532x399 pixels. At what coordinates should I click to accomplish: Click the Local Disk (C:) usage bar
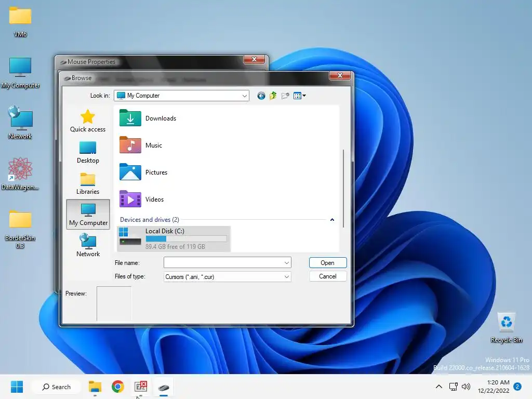coord(186,239)
